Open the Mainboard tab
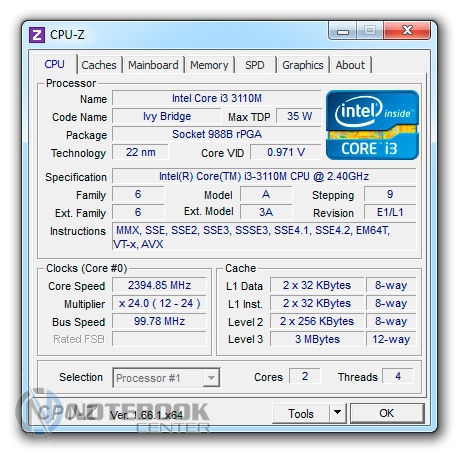Image resolution: width=463 pixels, height=459 pixels. point(153,65)
